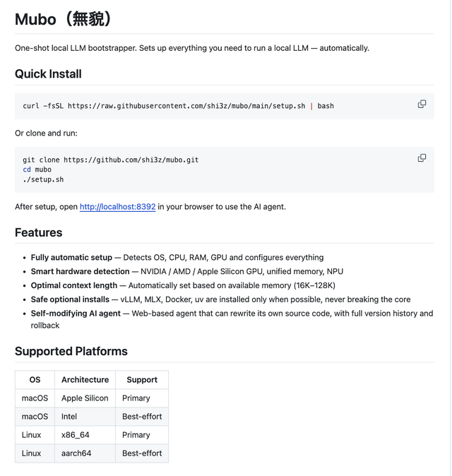Click the Architecture column header

pos(85,380)
